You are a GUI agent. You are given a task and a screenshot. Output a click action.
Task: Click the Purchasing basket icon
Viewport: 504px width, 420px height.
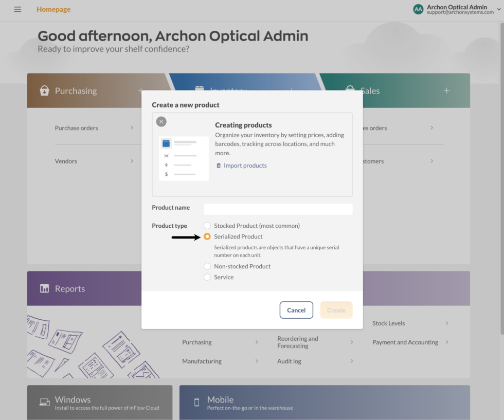point(45,91)
